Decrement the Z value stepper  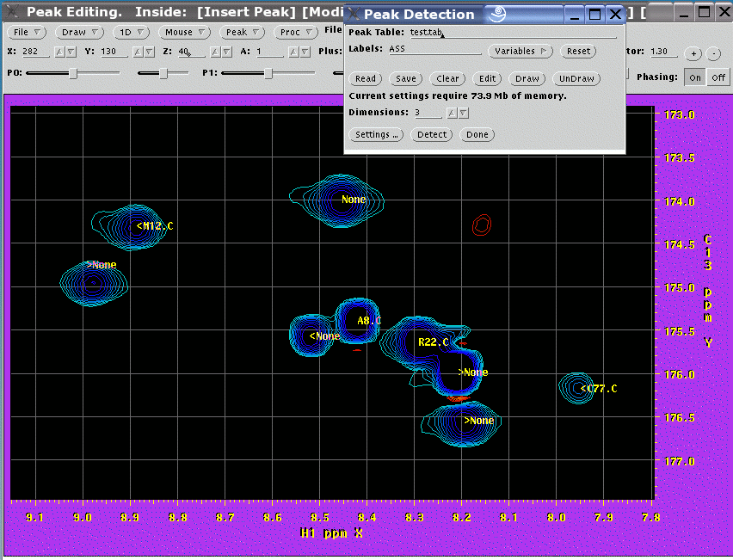click(227, 52)
